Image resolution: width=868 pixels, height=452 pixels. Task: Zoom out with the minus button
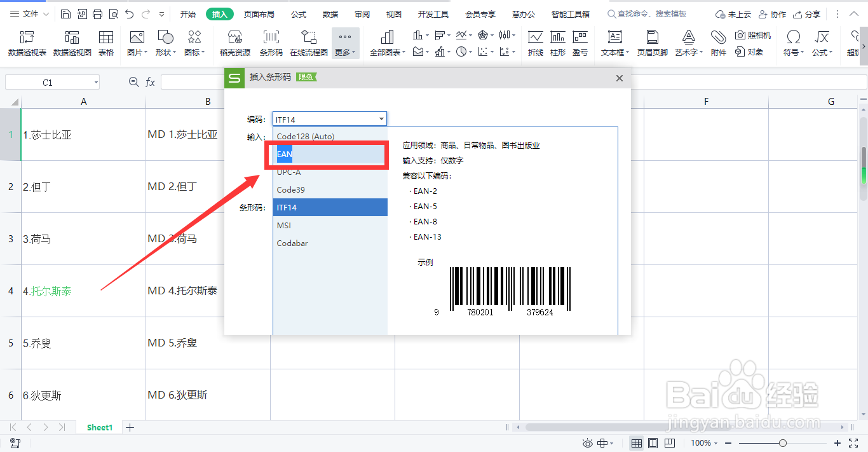729,443
